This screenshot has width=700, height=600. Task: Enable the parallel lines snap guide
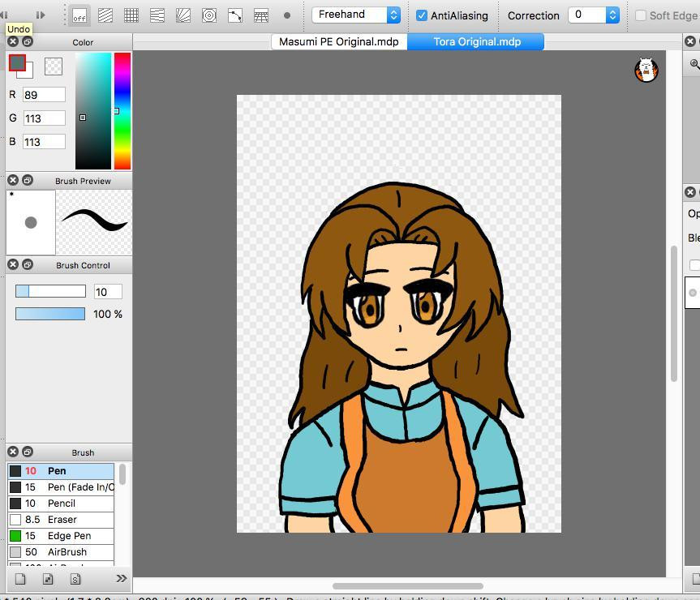click(105, 16)
